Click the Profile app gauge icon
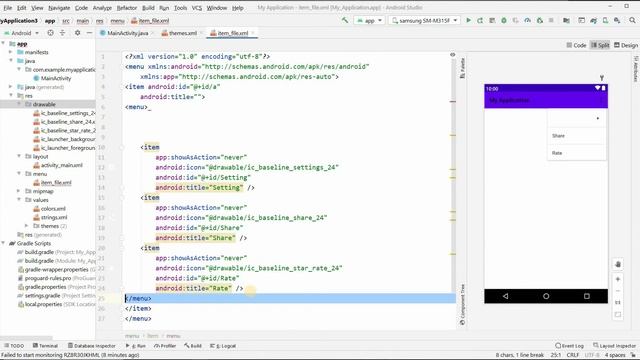 click(x=527, y=20)
